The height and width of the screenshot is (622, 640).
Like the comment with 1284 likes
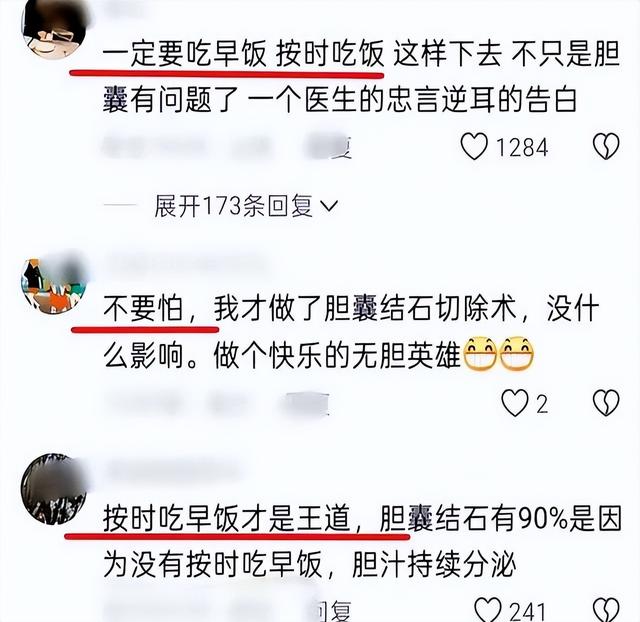click(x=474, y=146)
